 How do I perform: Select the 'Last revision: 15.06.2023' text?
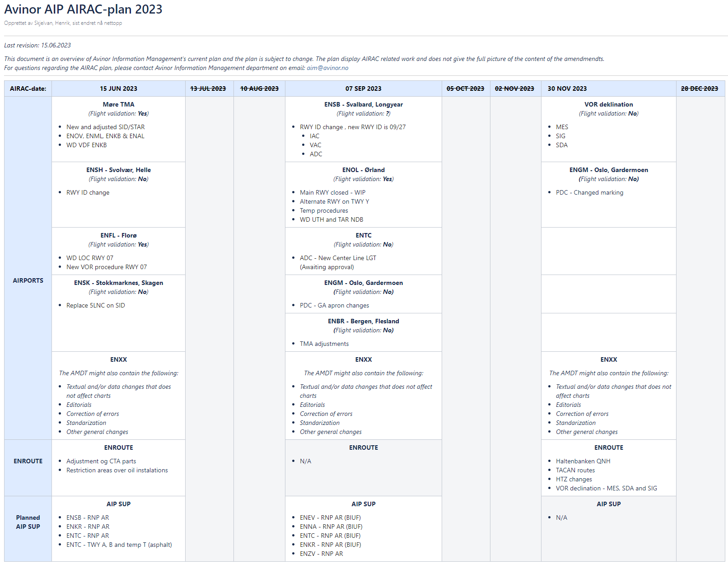(x=37, y=45)
